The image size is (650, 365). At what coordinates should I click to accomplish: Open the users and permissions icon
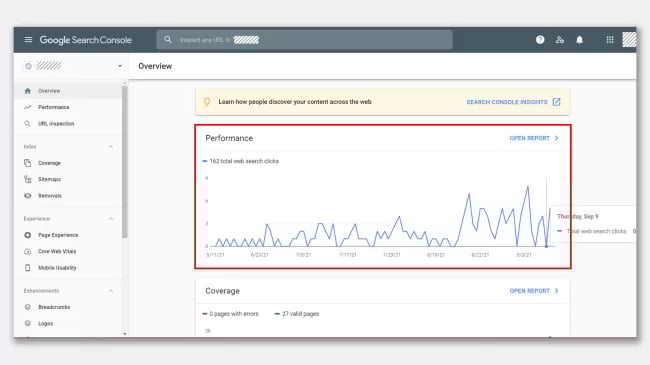tap(560, 40)
